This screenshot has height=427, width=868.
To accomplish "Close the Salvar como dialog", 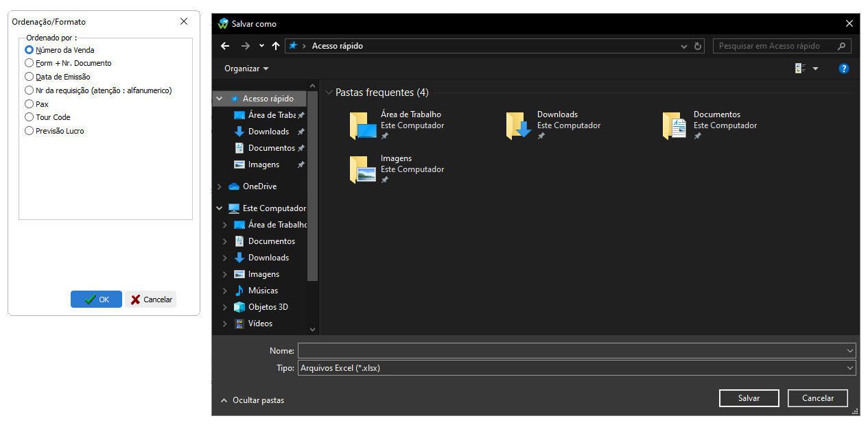I will (x=849, y=23).
